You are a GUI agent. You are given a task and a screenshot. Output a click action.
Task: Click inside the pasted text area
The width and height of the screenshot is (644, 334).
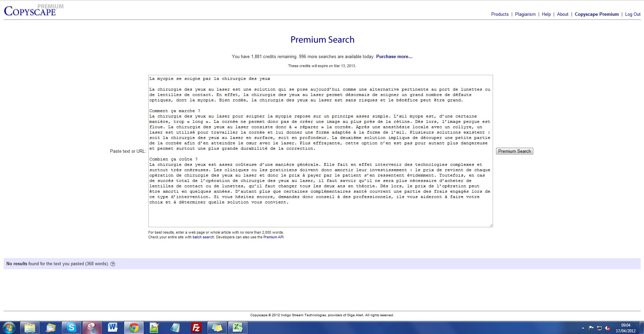pos(320,151)
